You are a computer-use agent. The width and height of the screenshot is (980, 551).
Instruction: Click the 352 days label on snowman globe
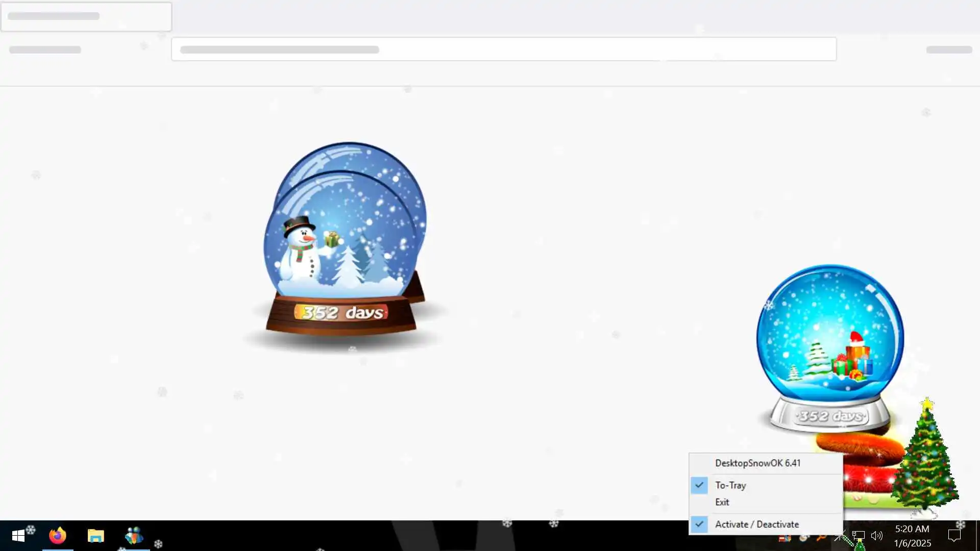341,312
